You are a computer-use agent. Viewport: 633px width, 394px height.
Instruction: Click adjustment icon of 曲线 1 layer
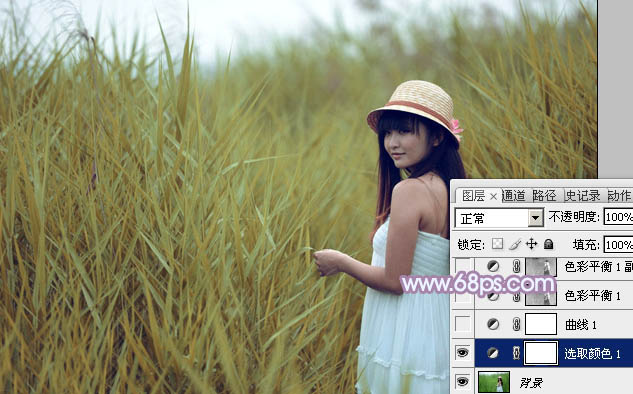pyautogui.click(x=493, y=324)
